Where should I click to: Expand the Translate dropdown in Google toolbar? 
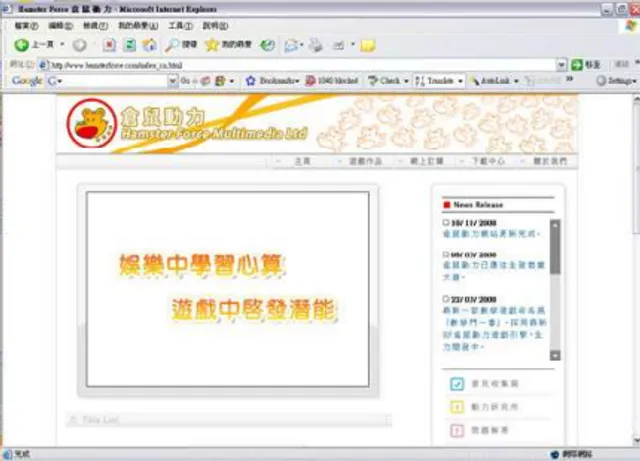pyautogui.click(x=460, y=81)
